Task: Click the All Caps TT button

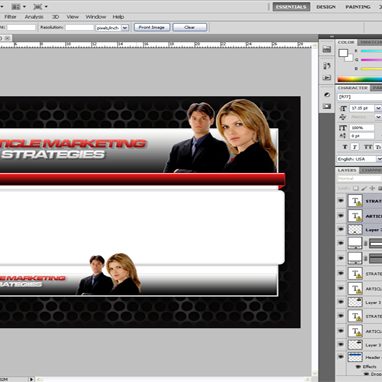Action: coord(368,147)
